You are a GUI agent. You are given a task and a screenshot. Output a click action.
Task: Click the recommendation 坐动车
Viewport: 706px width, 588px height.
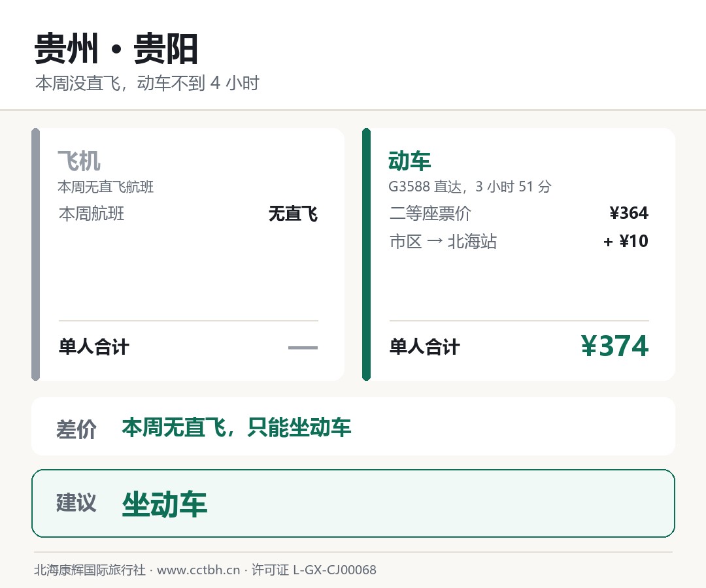164,504
